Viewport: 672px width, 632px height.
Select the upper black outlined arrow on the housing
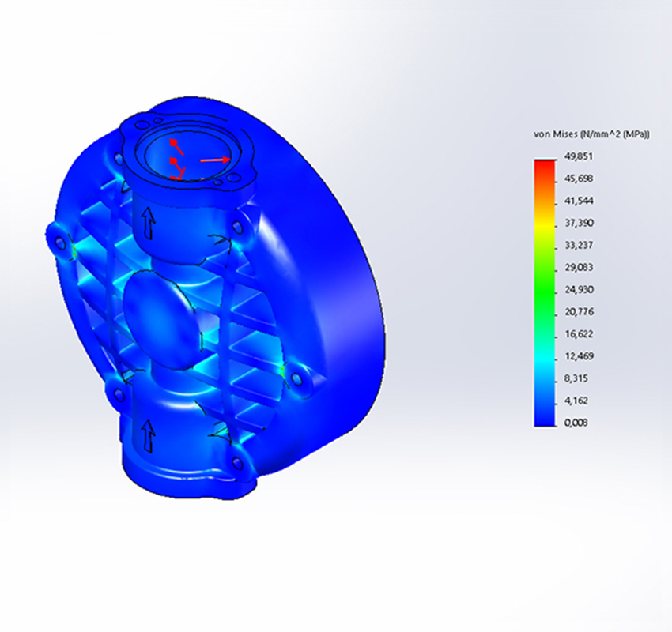(x=148, y=224)
